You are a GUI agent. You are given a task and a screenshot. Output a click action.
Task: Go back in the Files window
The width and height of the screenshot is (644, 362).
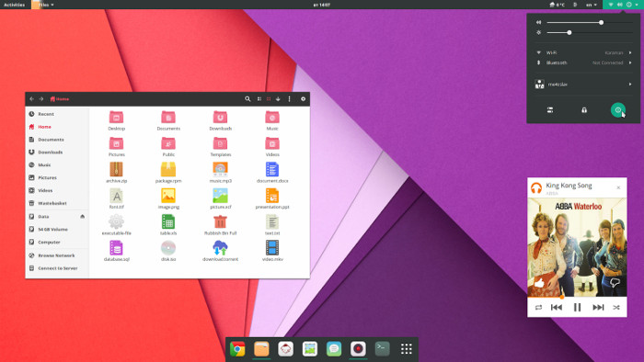(31, 99)
